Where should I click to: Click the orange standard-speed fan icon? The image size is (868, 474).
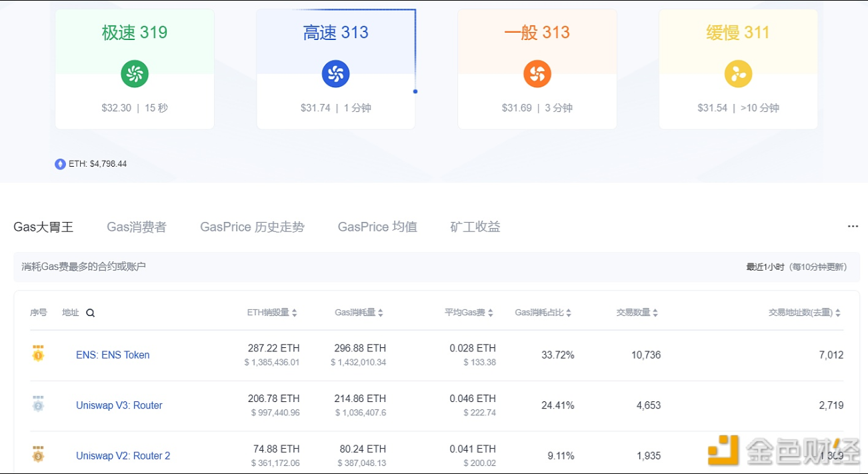(537, 74)
